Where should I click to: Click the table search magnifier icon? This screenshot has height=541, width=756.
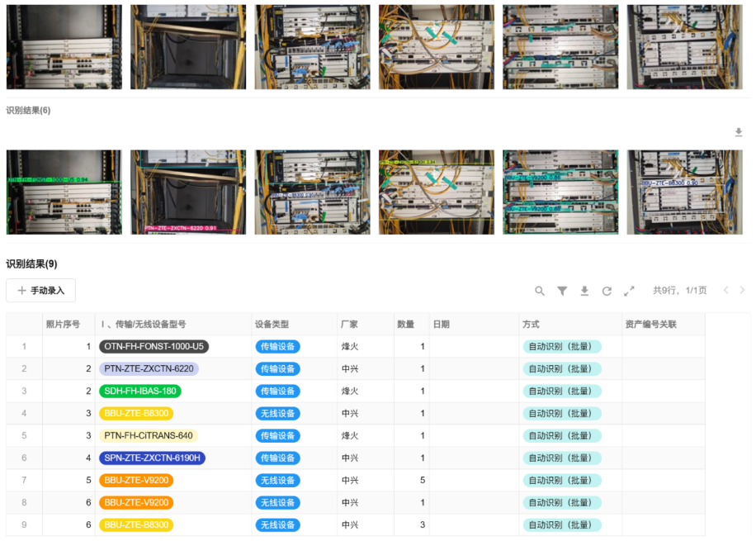[540, 291]
